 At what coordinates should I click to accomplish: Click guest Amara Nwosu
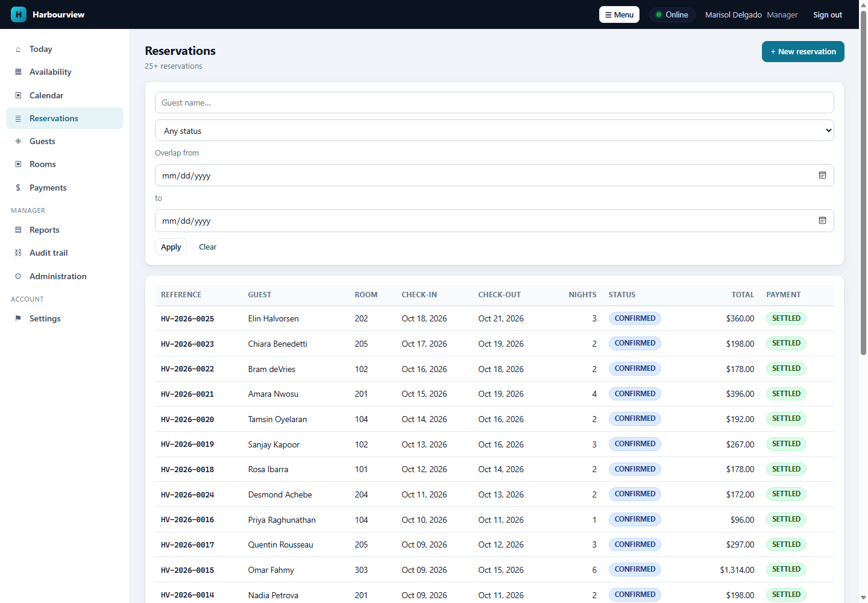point(273,394)
